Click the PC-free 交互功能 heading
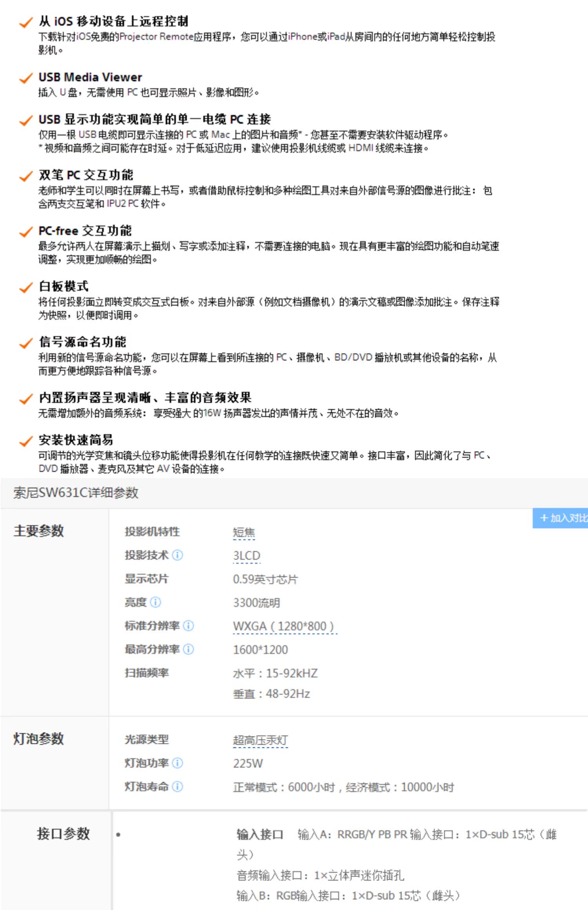 click(85, 230)
